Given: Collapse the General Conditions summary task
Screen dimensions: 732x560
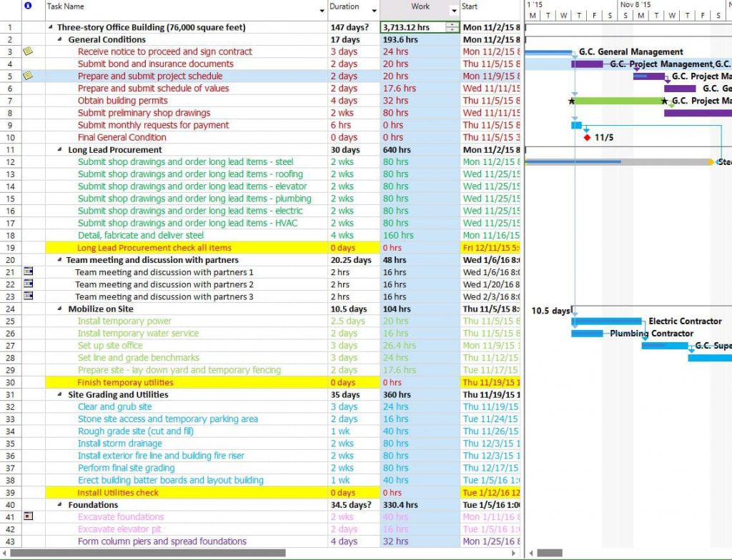Looking at the screenshot, I should coord(60,40).
